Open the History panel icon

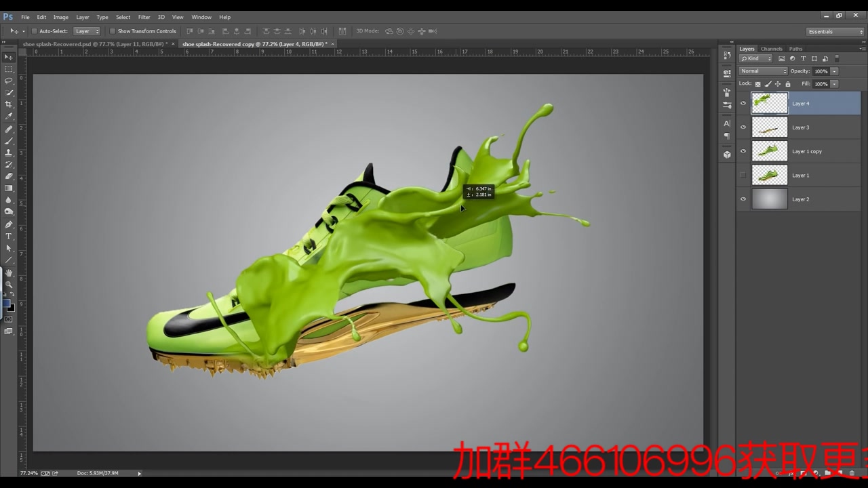pos(727,56)
